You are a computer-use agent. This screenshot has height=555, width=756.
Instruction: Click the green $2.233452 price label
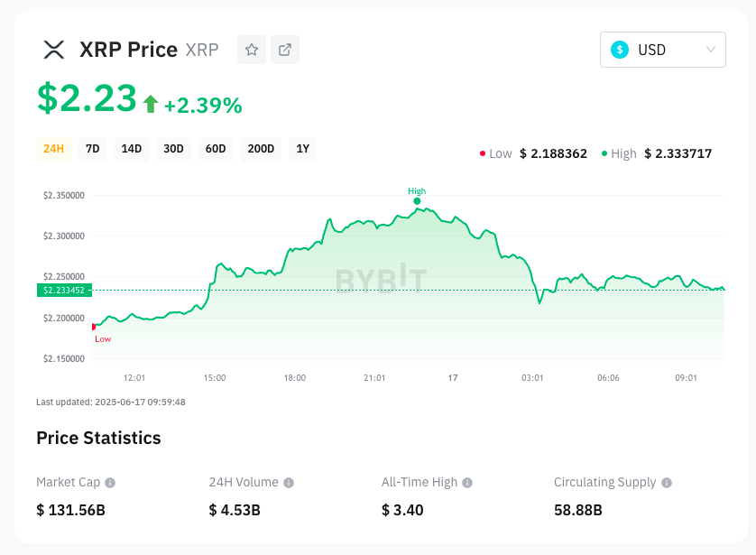[x=62, y=290]
